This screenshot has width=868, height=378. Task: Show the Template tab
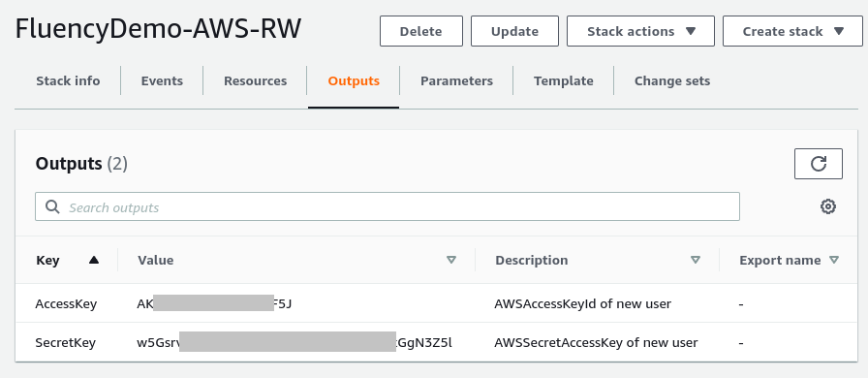click(564, 80)
